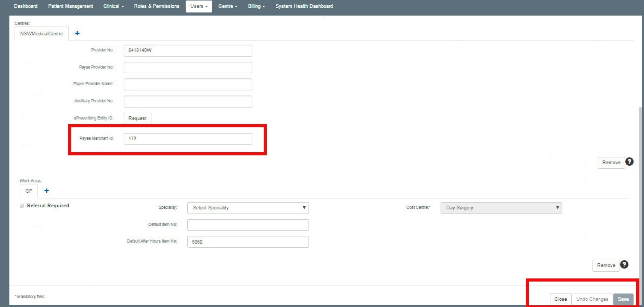
Task: Select the GP work area tab
Action: click(29, 191)
